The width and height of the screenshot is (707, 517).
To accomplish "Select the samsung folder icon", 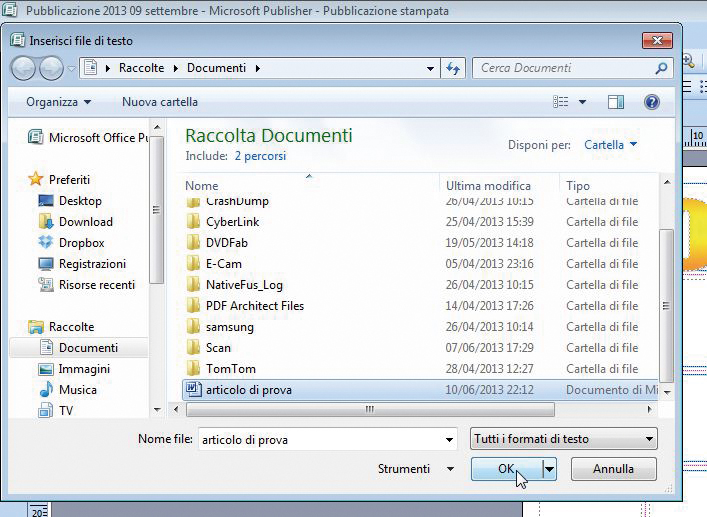I will [x=193, y=327].
